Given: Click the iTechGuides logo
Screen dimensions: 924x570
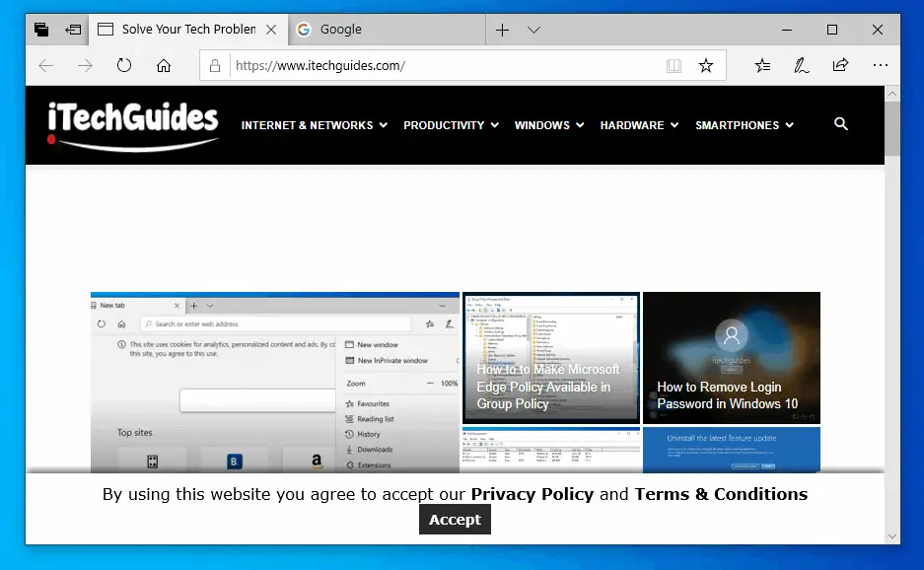Looking at the screenshot, I should click(x=133, y=125).
